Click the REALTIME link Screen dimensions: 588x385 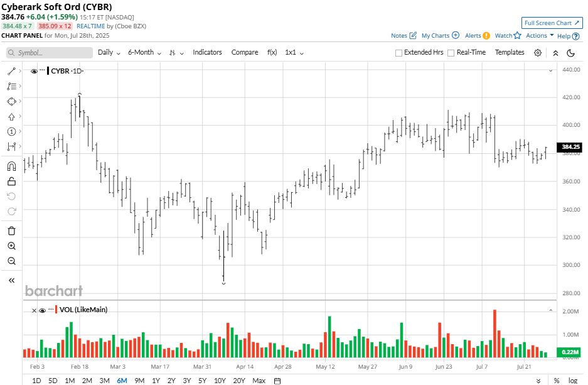[91, 26]
